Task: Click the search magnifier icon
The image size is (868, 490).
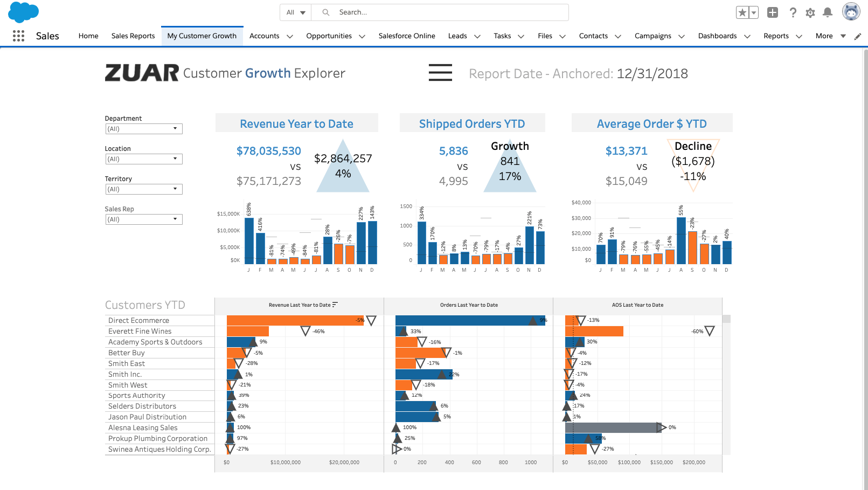Action: tap(326, 12)
